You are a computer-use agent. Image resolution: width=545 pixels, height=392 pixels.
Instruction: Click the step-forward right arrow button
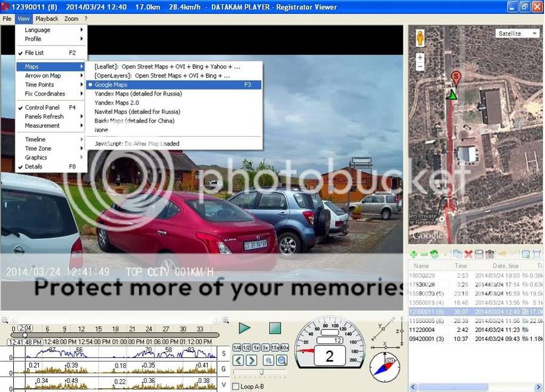point(251,360)
